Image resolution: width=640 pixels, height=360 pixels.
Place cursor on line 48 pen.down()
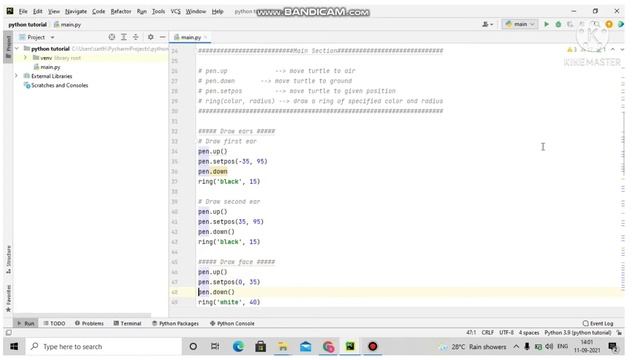click(x=216, y=292)
